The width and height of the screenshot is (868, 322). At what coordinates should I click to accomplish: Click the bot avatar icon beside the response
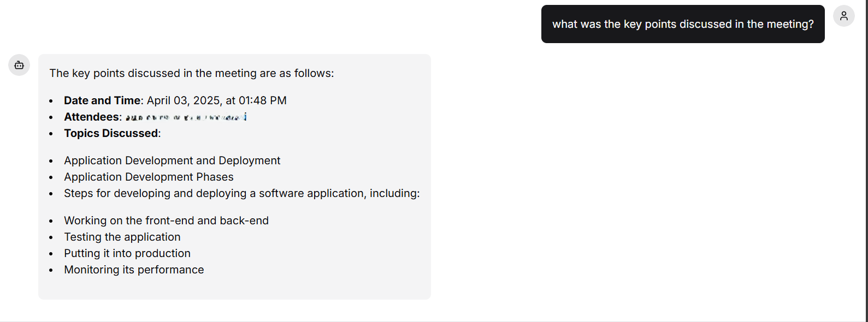[x=19, y=65]
